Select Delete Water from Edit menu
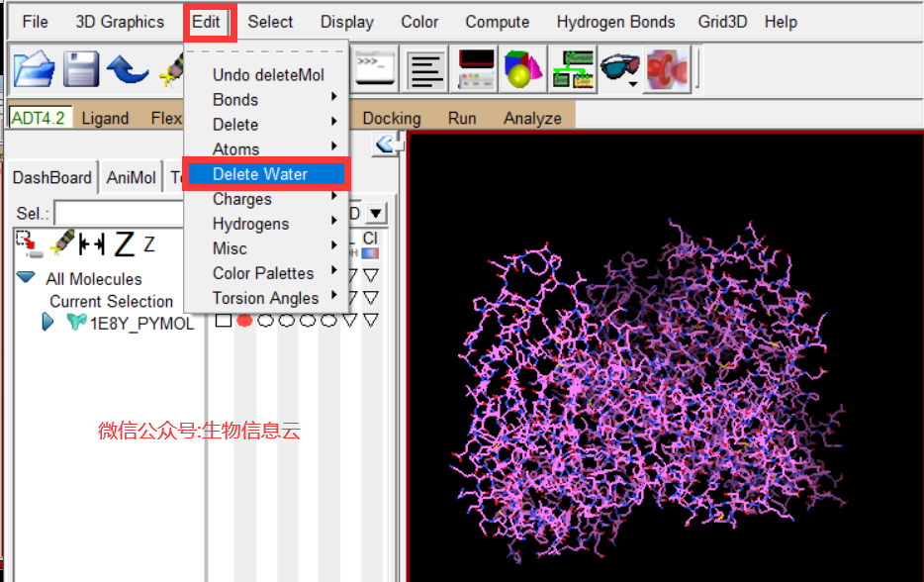 click(267, 174)
